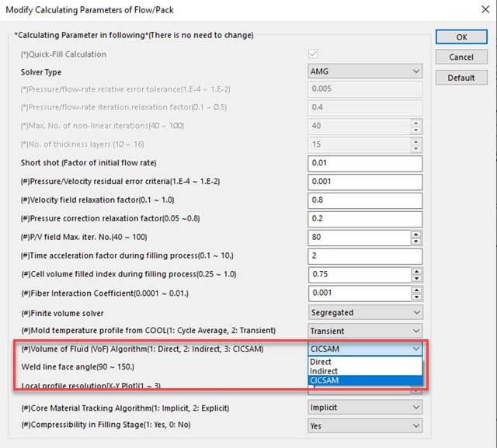Decrease Max. No. of non-linear iterations value
Viewport: 497px width, 448px height.
(416, 130)
